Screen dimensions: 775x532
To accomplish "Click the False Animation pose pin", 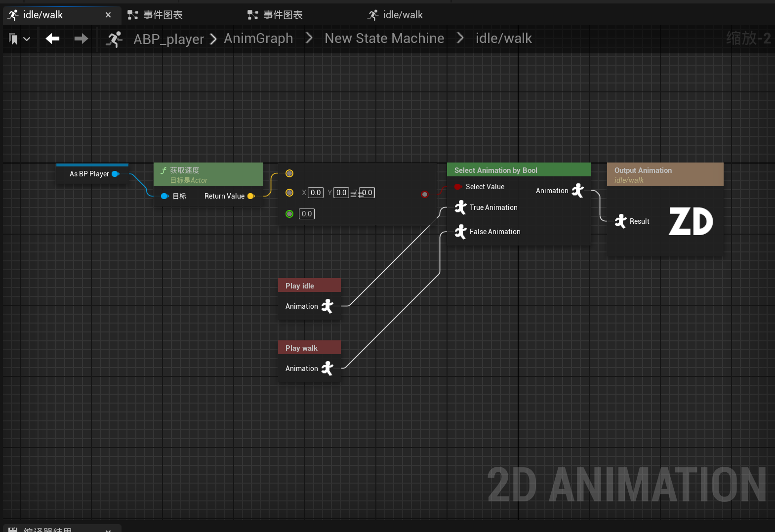I will point(460,232).
